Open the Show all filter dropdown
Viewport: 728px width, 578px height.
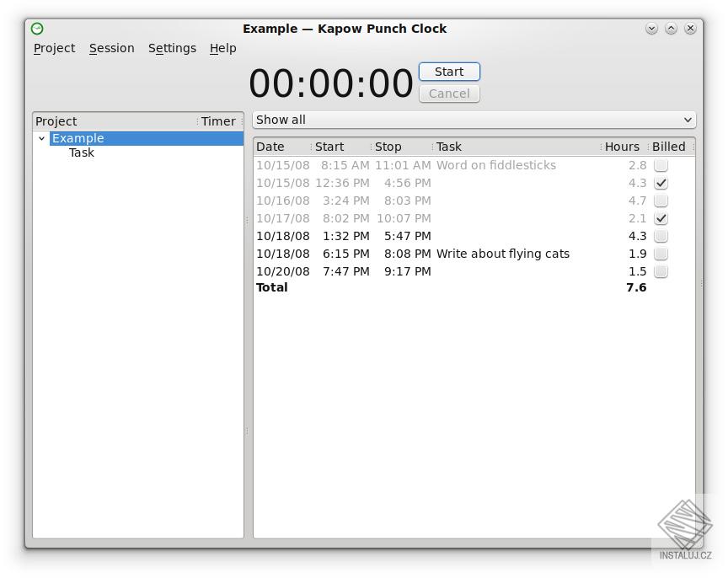pyautogui.click(x=474, y=120)
